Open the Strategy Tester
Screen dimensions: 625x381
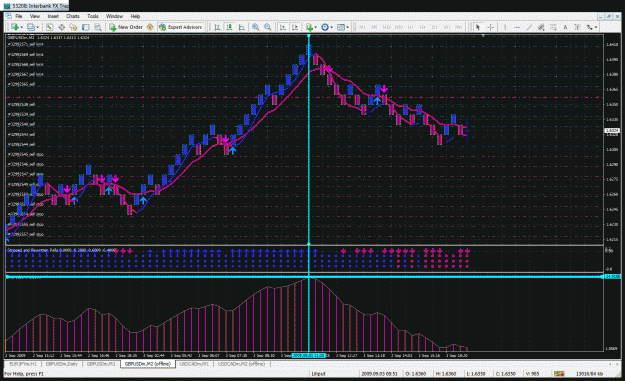tap(98, 27)
